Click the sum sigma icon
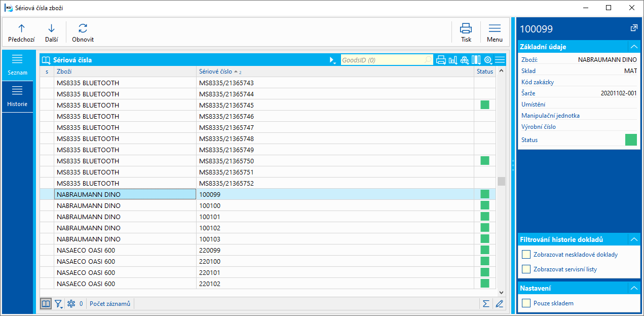This screenshot has width=644, height=316. click(486, 304)
